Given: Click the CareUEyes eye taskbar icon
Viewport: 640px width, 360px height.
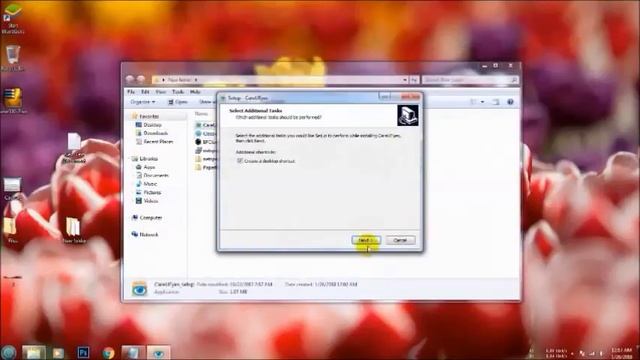Looking at the screenshot, I should pos(158,353).
